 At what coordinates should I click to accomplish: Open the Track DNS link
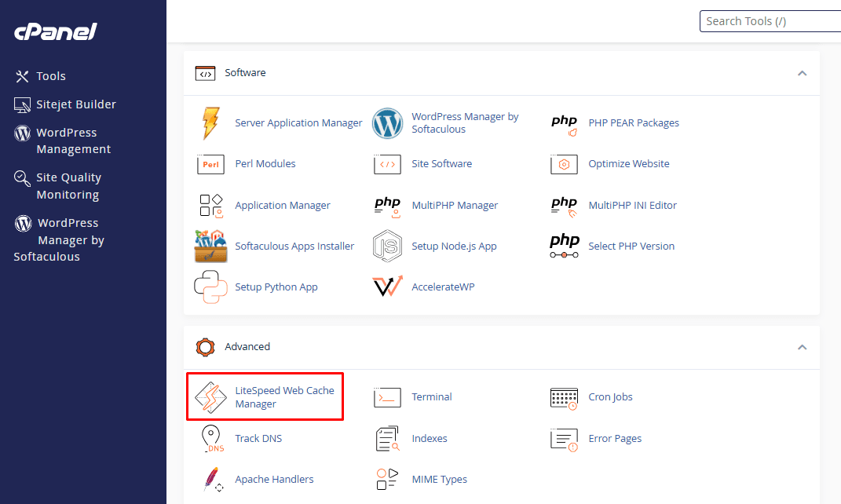tap(258, 438)
